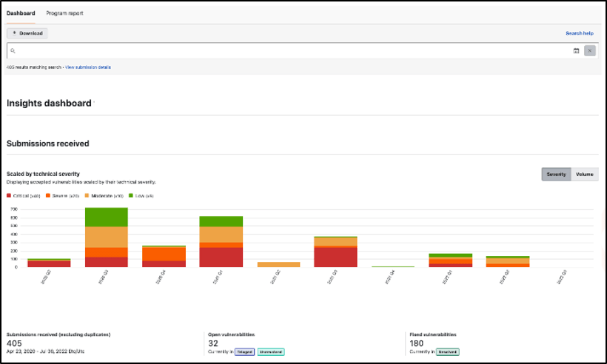Click the Resolved status badge
Viewport: 607px width, 364px height.
tap(447, 352)
